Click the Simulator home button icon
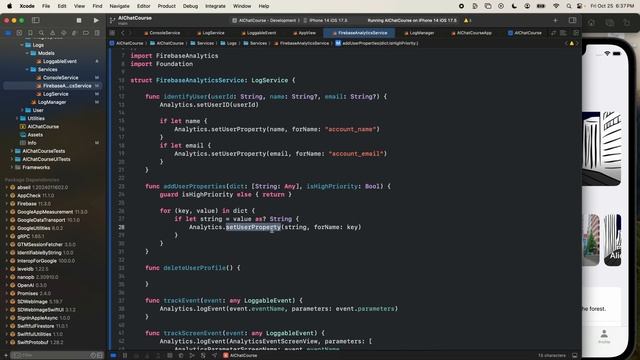 (x=591, y=22)
